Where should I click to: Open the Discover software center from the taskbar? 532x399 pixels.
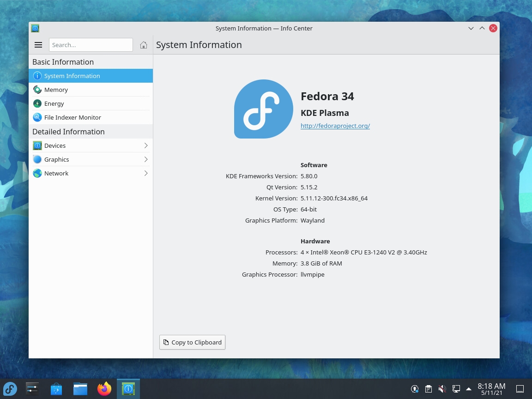click(56, 388)
